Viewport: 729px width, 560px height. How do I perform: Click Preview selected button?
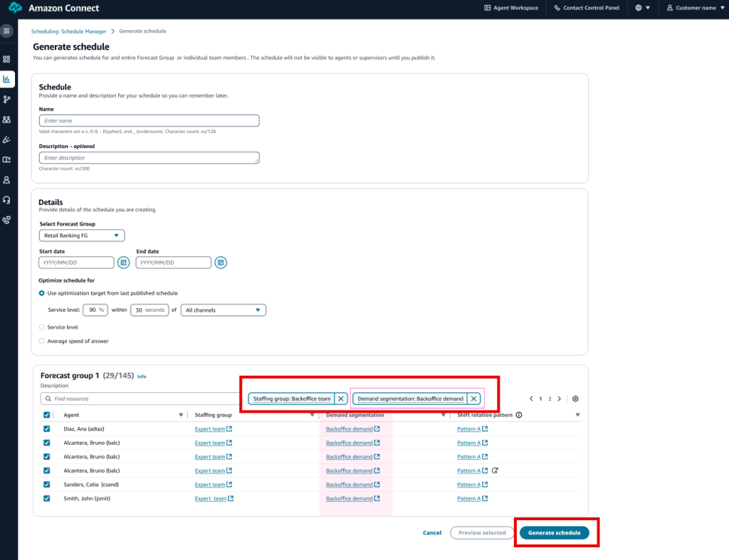[x=482, y=532]
